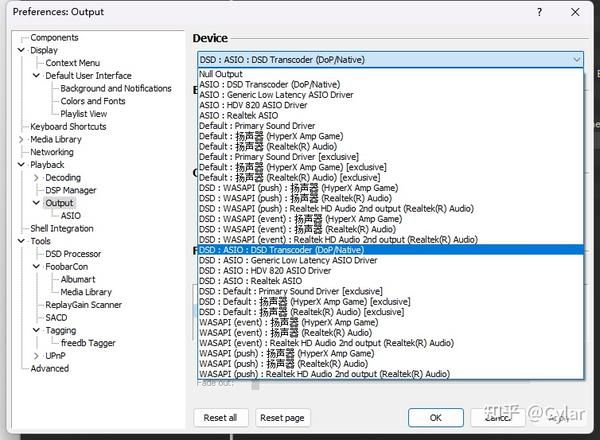Expand the Decoding tree node
600x440 pixels.
click(x=36, y=178)
